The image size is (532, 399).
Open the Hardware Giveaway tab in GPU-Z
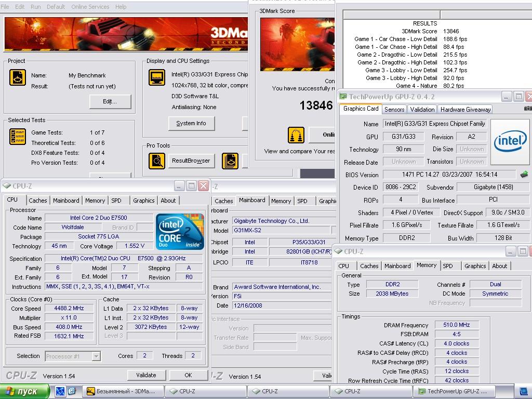pos(465,110)
